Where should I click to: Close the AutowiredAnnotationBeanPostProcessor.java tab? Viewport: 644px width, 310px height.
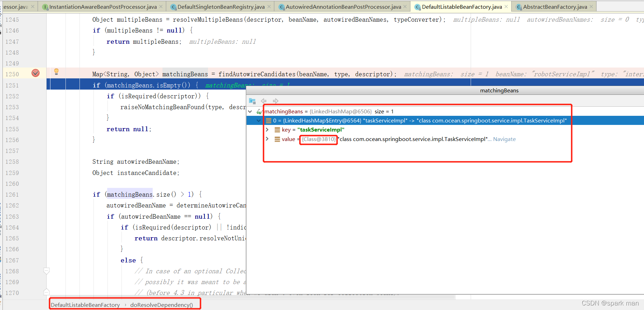pyautogui.click(x=405, y=7)
